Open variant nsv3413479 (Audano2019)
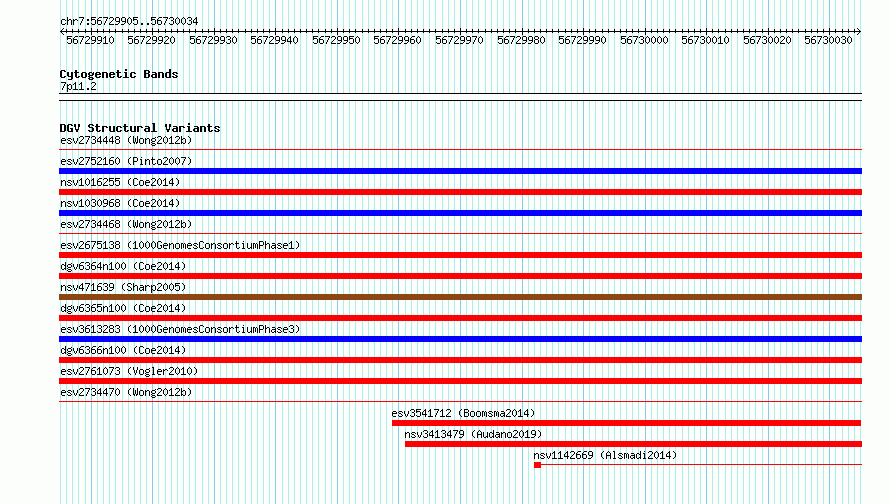 pyautogui.click(x=473, y=434)
